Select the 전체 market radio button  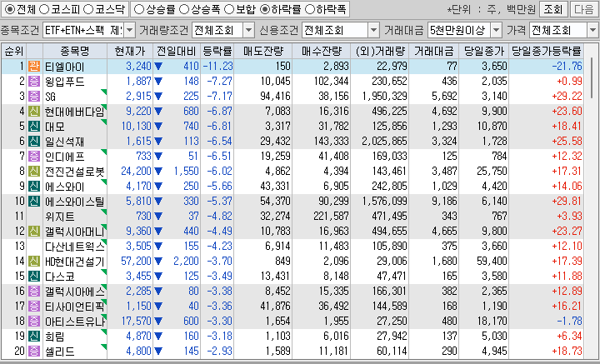pyautogui.click(x=9, y=9)
